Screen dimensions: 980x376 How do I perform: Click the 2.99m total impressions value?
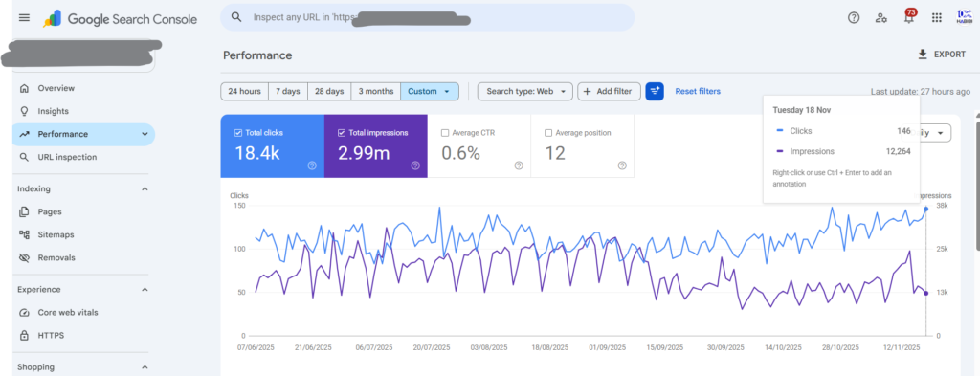[364, 153]
